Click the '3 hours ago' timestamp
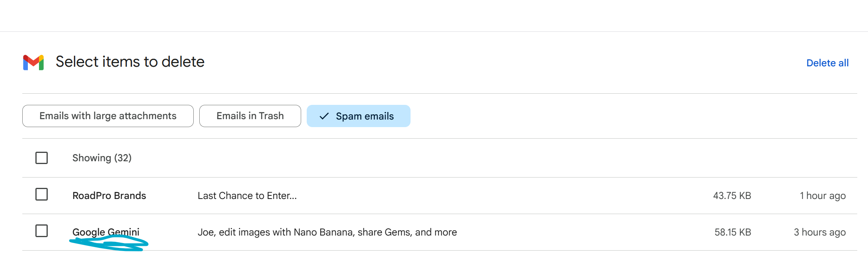The width and height of the screenshot is (868, 253). pos(819,232)
